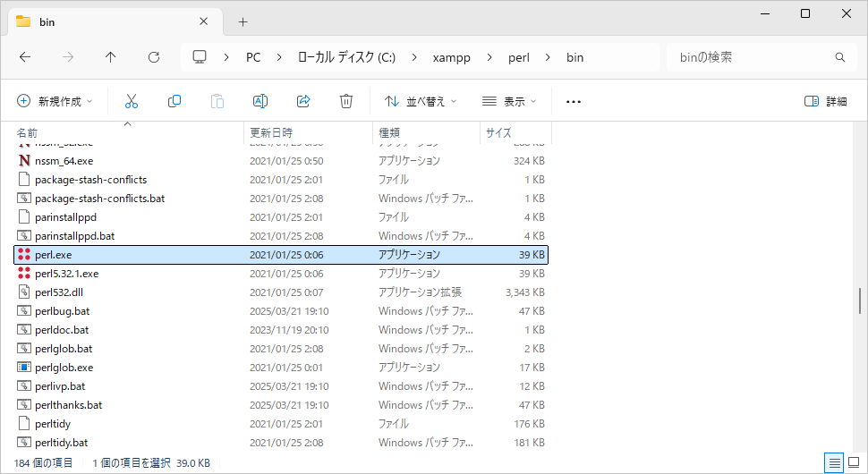Expand chevron after PC in address bar

tap(279, 57)
